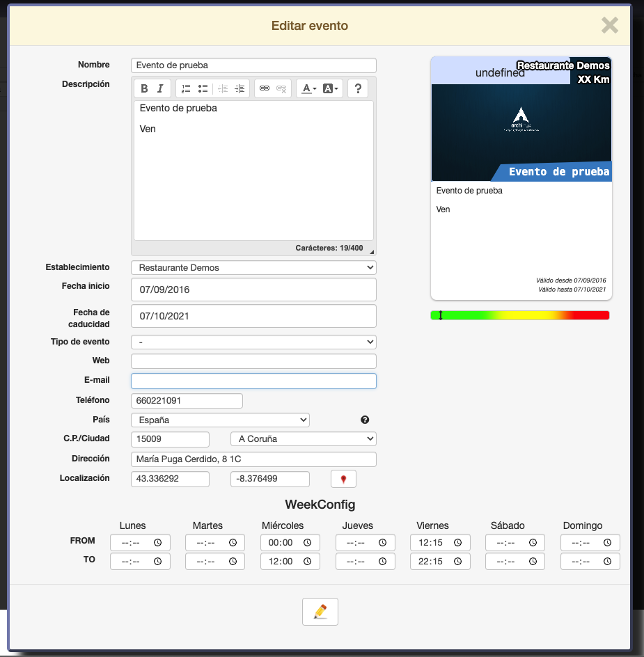Click postal code field 15009
The image size is (644, 657).
pyautogui.click(x=170, y=439)
